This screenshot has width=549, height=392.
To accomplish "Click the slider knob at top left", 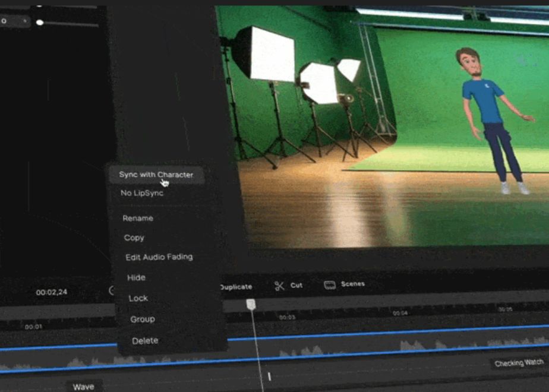I will tap(40, 23).
